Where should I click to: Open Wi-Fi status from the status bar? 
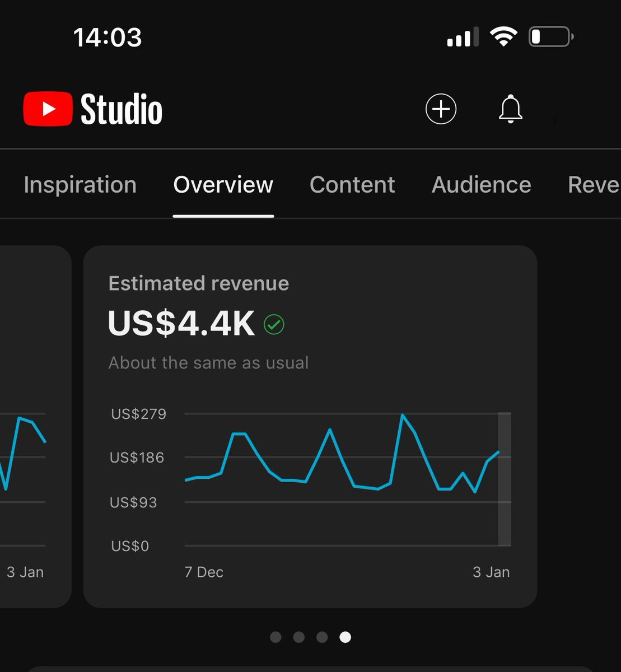(503, 35)
